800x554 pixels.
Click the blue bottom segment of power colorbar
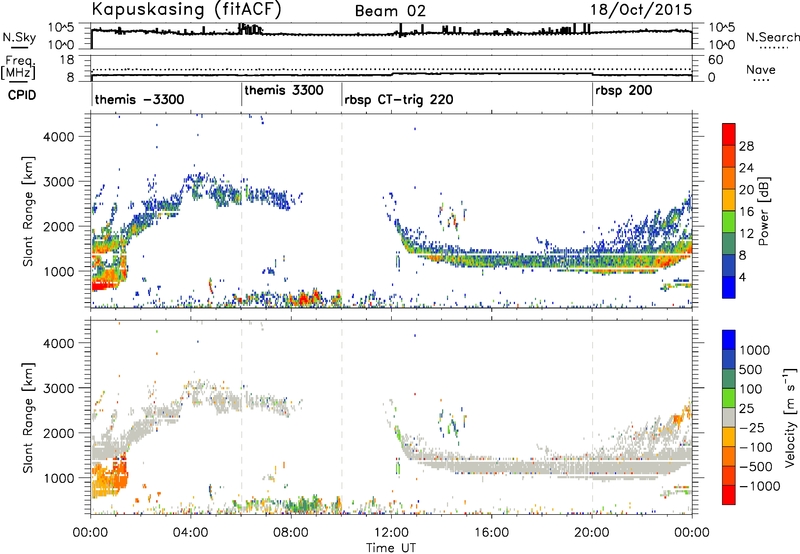[x=729, y=287]
